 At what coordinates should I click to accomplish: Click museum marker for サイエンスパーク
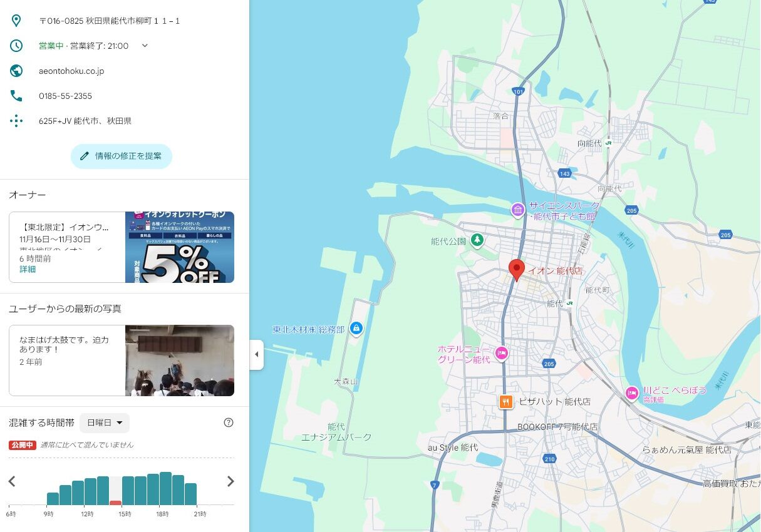point(518,209)
